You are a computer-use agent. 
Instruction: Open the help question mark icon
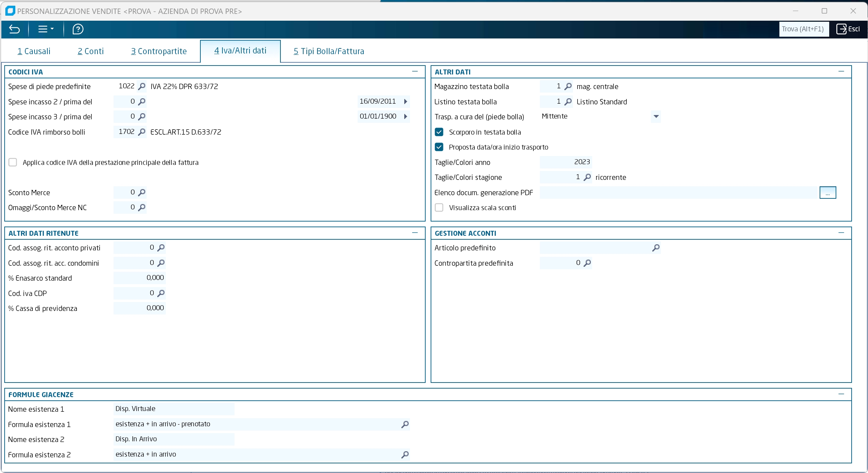click(78, 29)
